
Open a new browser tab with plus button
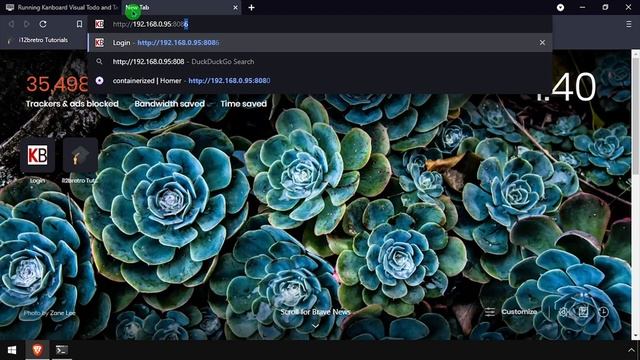point(251,7)
